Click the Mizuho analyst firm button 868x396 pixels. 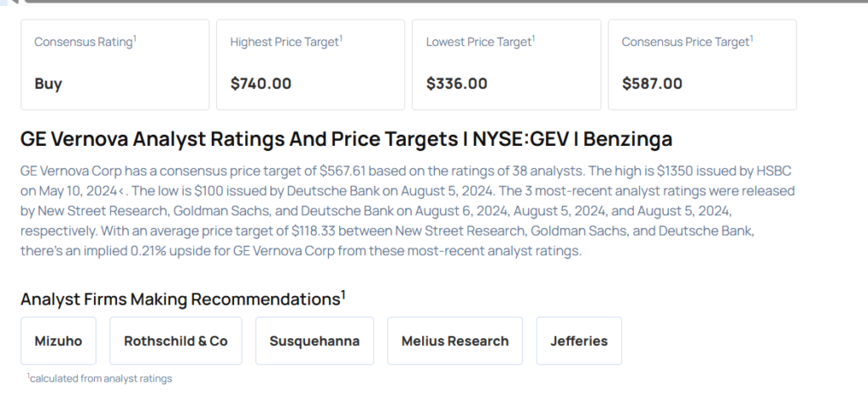coord(58,341)
